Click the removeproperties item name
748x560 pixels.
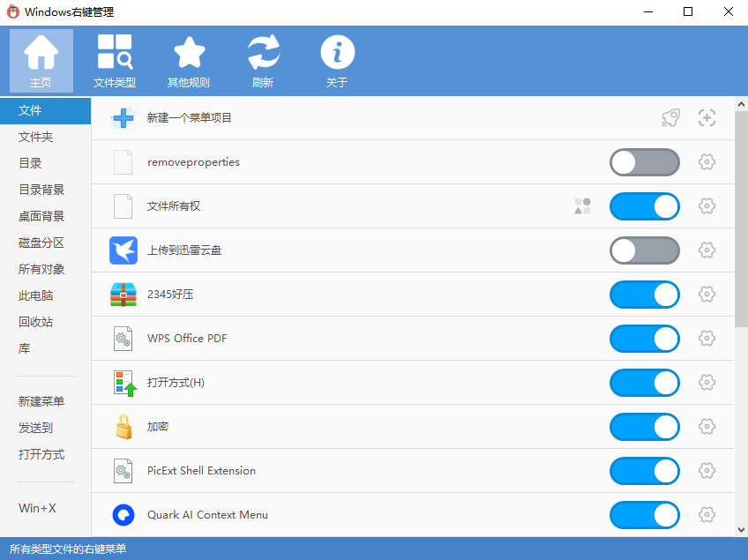(x=193, y=162)
